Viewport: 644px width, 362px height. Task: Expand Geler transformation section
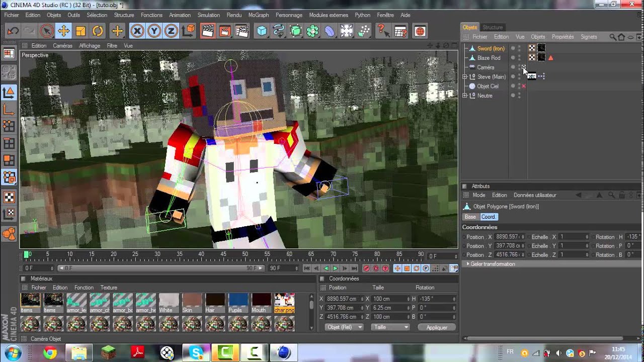[468, 264]
